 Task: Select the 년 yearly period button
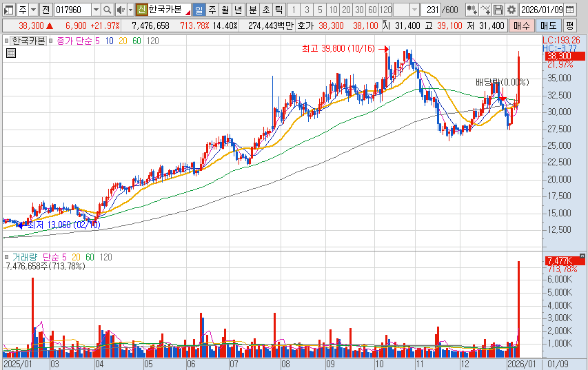(238, 10)
